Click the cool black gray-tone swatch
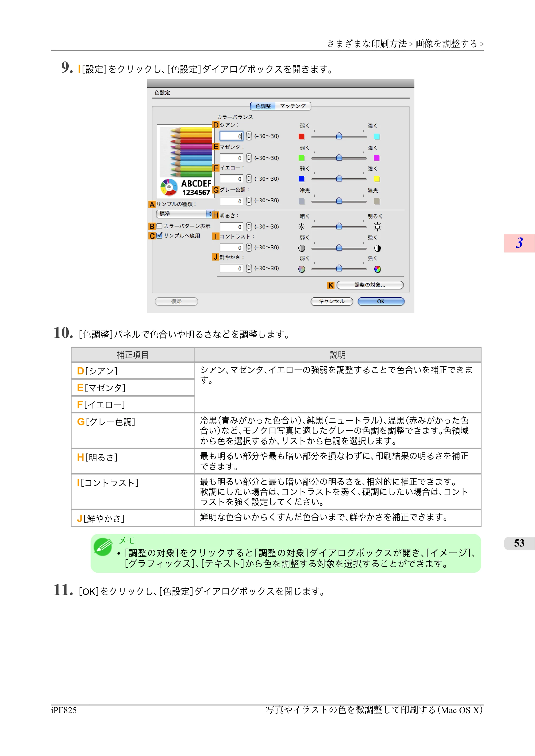The width and height of the screenshot is (535, 756). pyautogui.click(x=301, y=201)
